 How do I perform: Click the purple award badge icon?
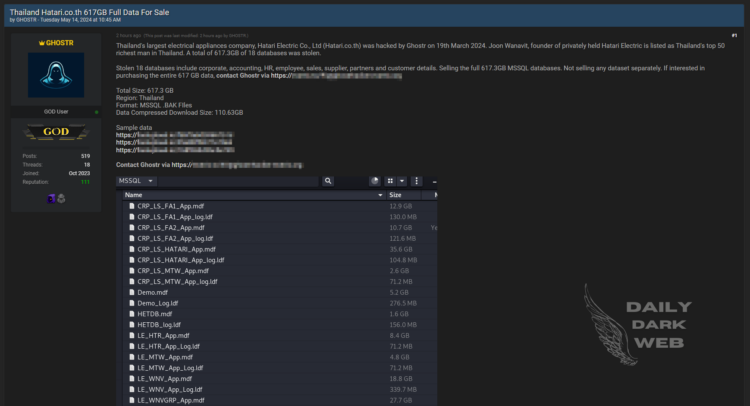coord(51,198)
